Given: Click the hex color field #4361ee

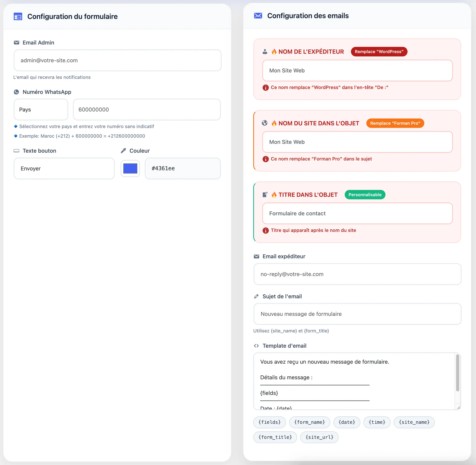Looking at the screenshot, I should click(x=183, y=168).
